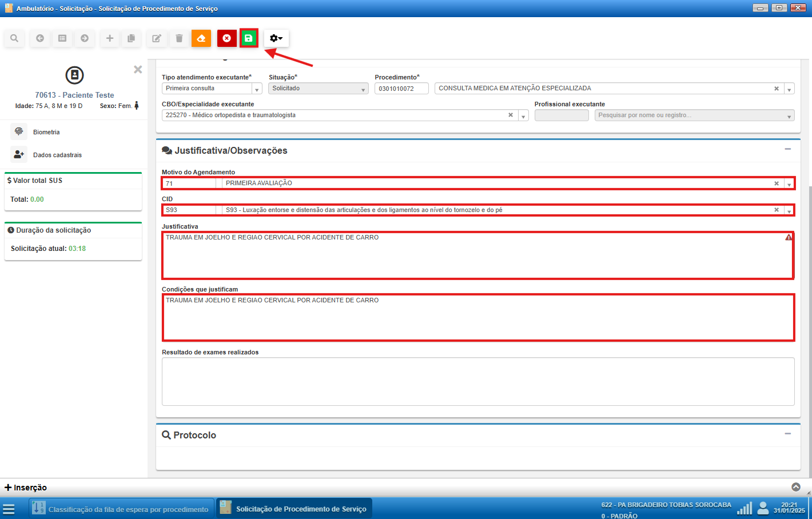Click the magnifier search toolbar icon
812x519 pixels.
pos(14,38)
